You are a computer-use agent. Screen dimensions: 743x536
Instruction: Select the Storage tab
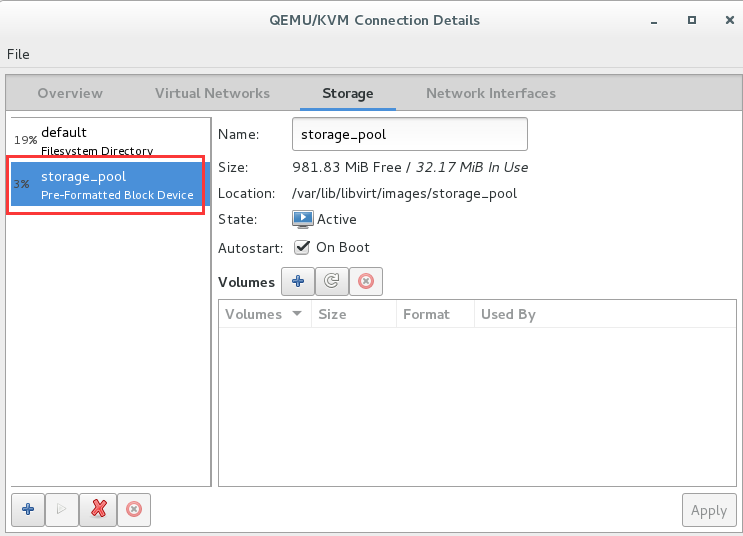pyautogui.click(x=348, y=93)
